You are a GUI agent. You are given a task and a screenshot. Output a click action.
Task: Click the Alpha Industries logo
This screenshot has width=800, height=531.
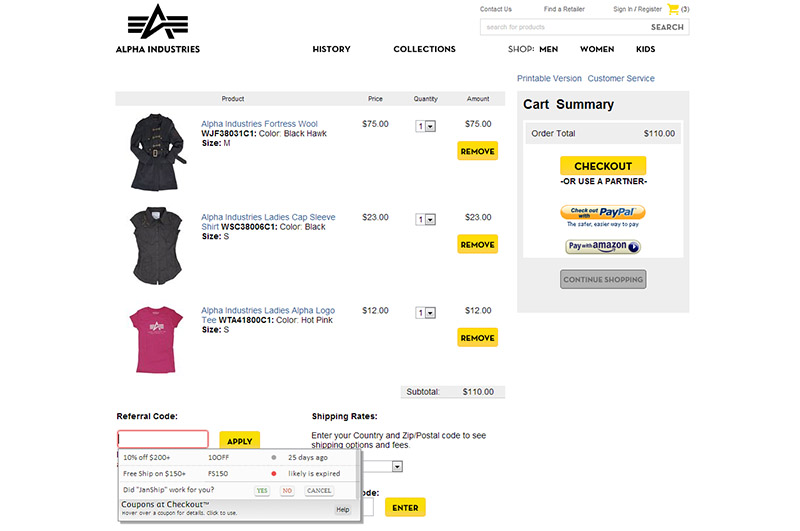coord(158,29)
